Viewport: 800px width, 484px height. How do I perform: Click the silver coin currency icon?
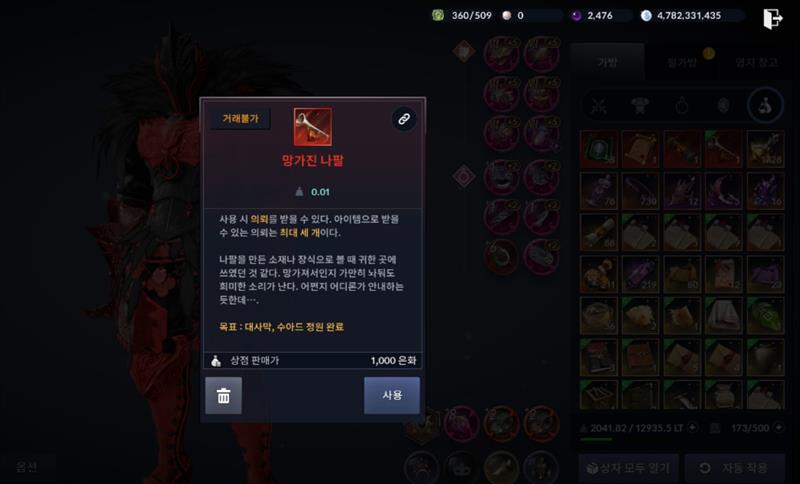(646, 15)
